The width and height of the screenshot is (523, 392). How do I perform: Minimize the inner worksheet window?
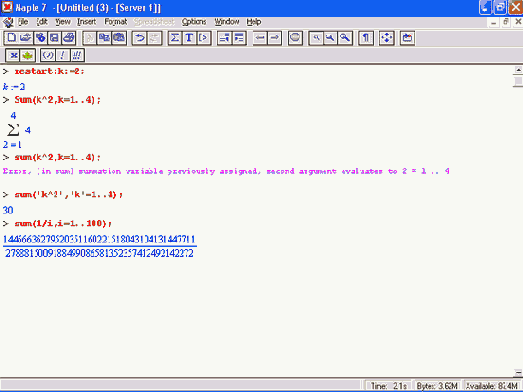[x=494, y=22]
